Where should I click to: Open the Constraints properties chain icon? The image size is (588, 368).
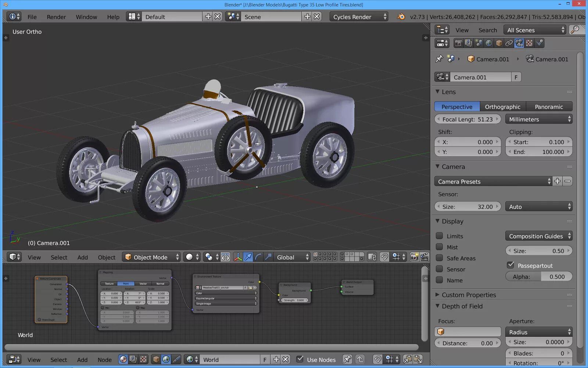click(x=509, y=43)
